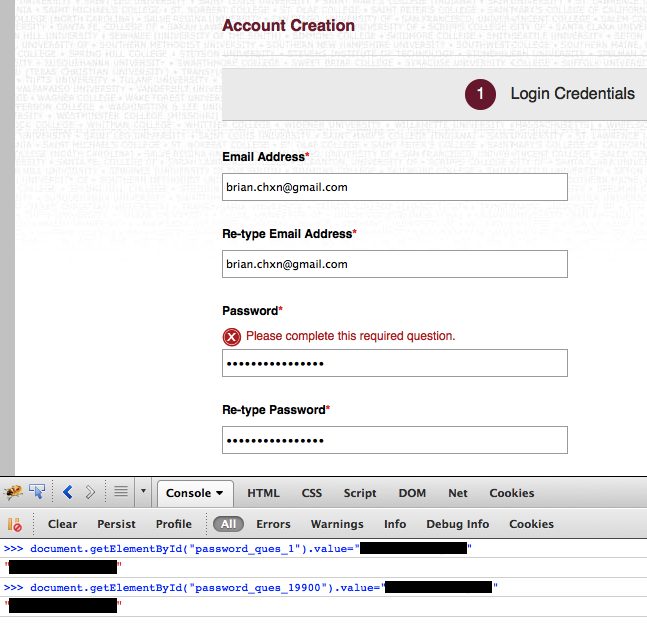Open the Net panel tab
This screenshot has height=624, width=647.
tap(458, 493)
